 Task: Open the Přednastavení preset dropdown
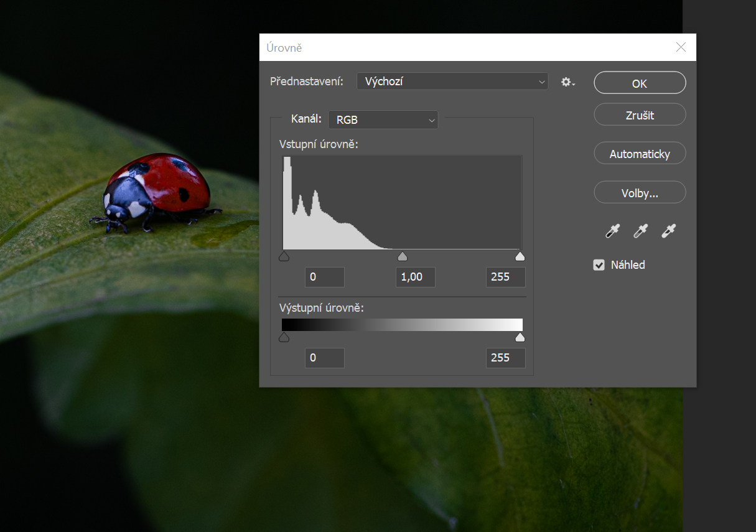pos(452,82)
